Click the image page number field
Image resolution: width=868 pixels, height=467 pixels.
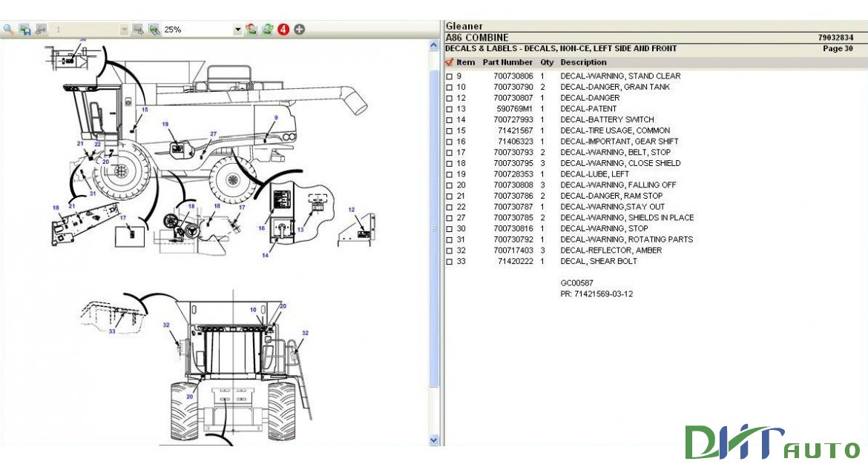click(x=86, y=30)
